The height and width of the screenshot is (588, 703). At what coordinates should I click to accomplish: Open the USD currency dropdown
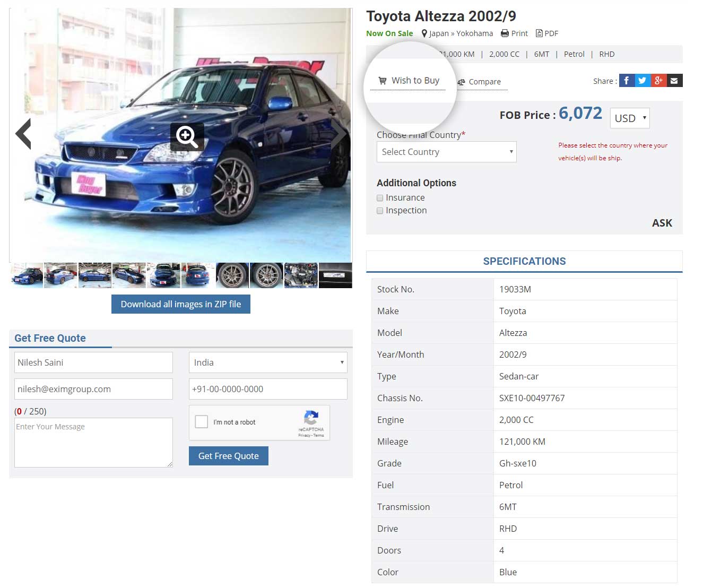(x=630, y=118)
